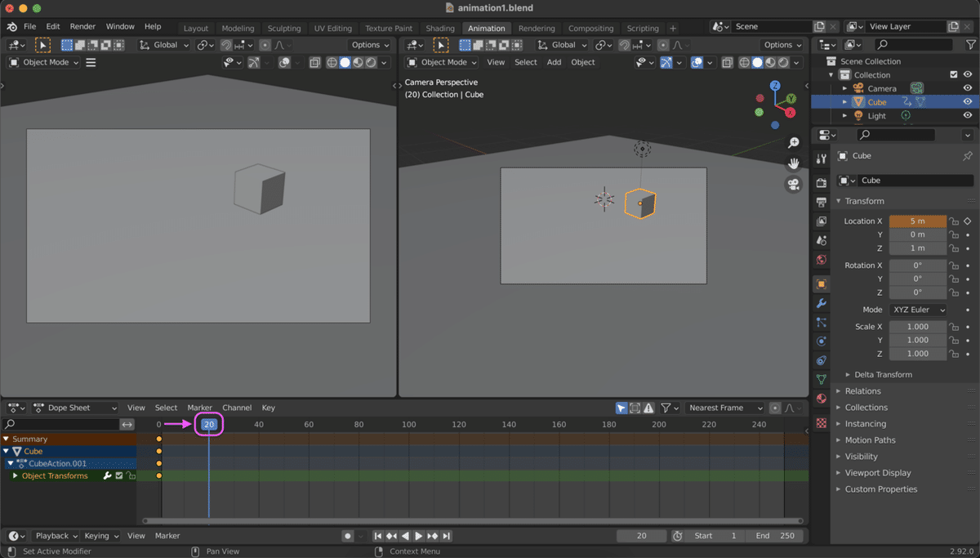Open the Object properties orange square tab
Viewport: 980px width, 558px height.
(x=822, y=283)
